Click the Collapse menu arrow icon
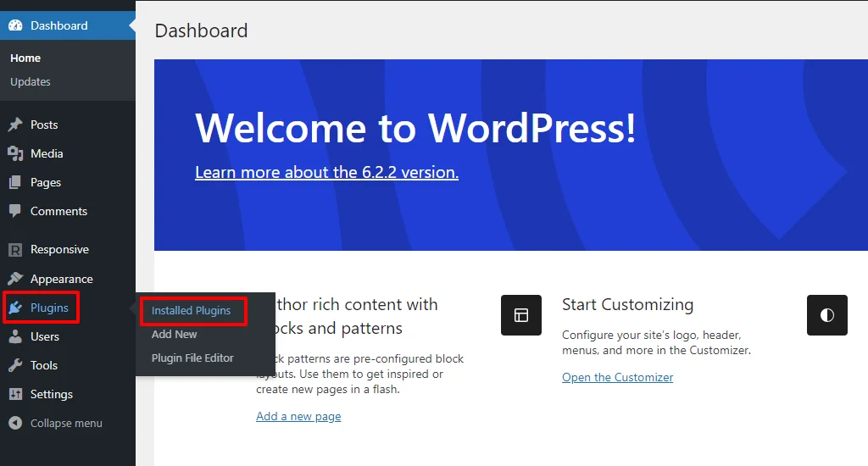 (x=15, y=423)
